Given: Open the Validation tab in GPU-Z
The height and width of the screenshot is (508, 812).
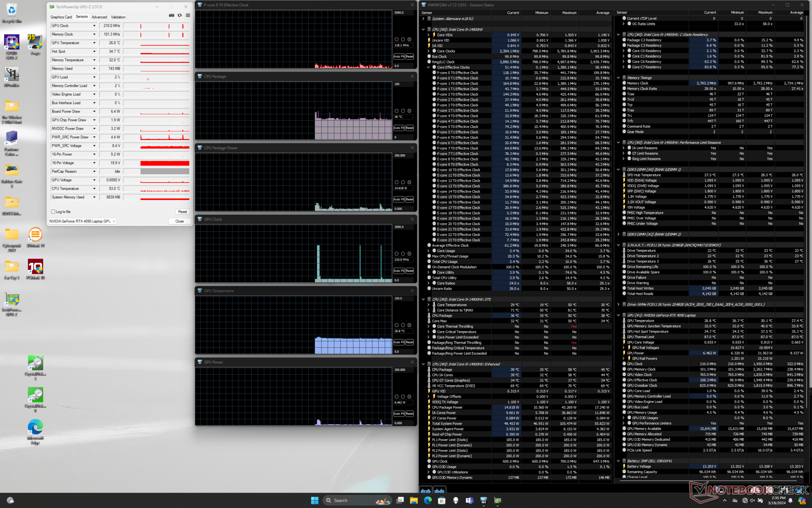Looking at the screenshot, I should point(118,17).
